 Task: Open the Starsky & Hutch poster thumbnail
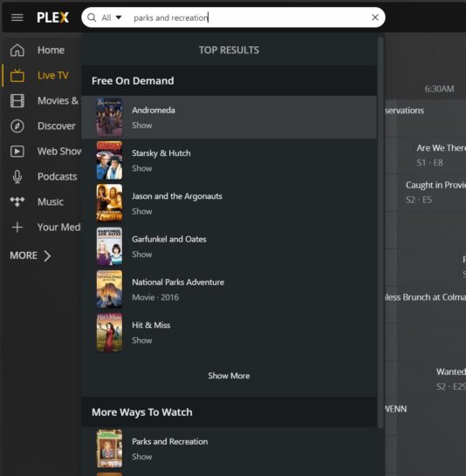pyautogui.click(x=109, y=160)
